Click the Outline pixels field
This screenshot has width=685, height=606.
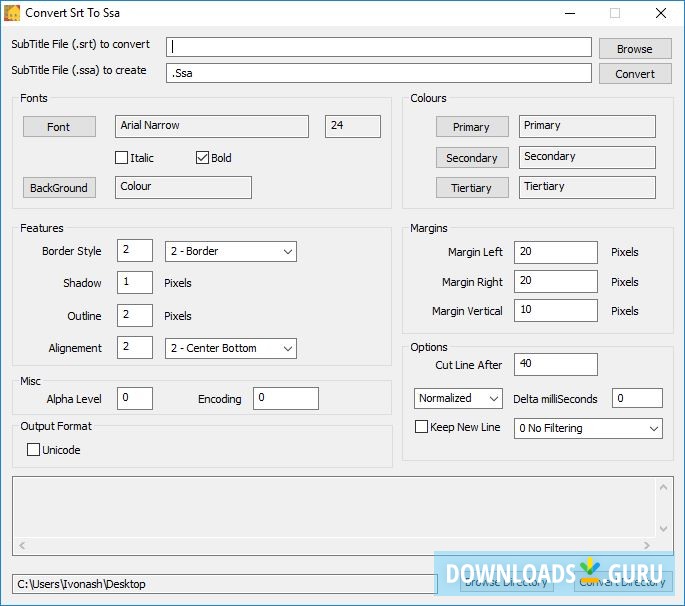pos(135,315)
